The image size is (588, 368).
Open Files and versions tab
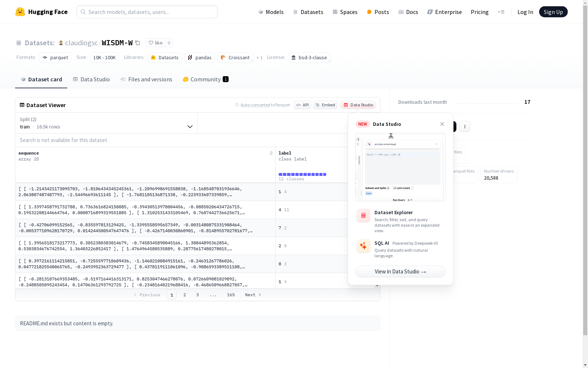click(146, 79)
